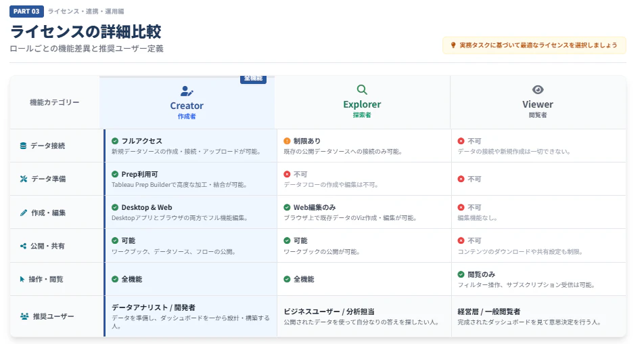Click the text 公開されたデータを使って自分なりの答えを探したい人。
This screenshot has width=644, height=344.
(x=362, y=322)
